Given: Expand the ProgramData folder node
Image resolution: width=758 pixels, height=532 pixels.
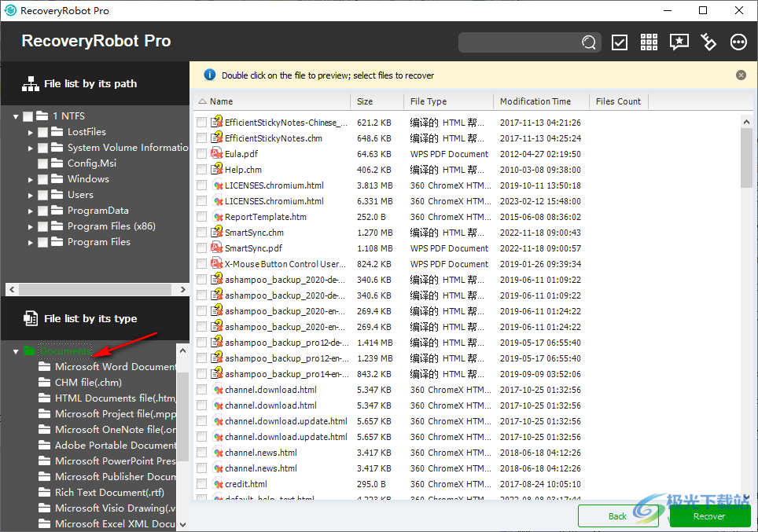Looking at the screenshot, I should click(31, 211).
